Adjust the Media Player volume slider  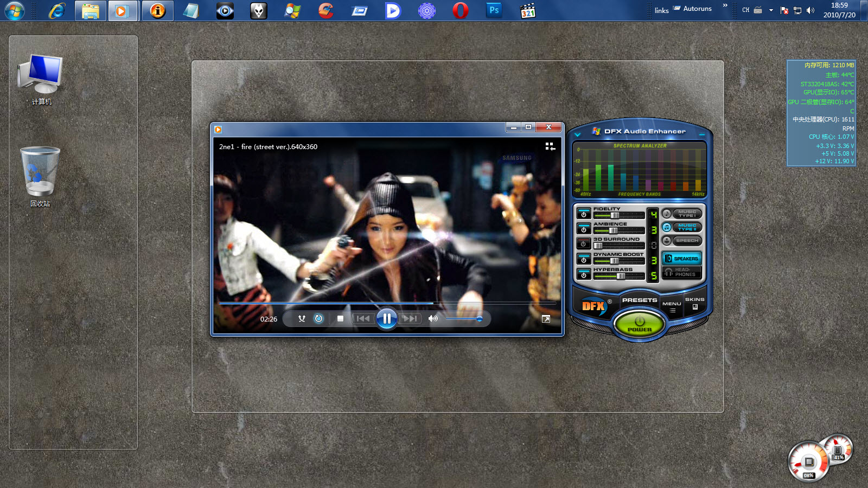[x=464, y=319]
